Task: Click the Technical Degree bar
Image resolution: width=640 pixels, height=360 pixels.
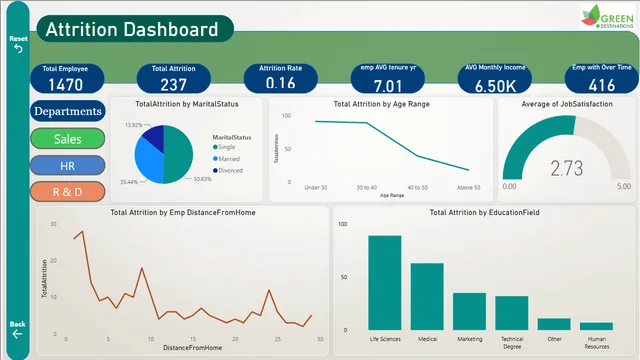Action: 511,313
